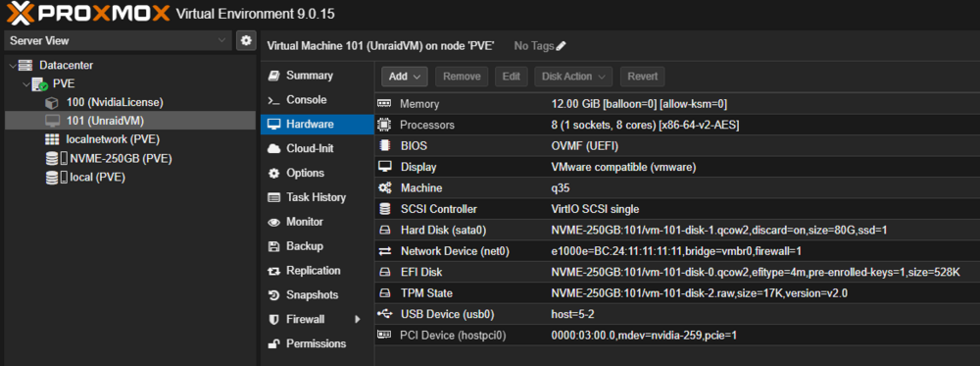
Task: Open the Server View dropdown
Action: tap(118, 40)
